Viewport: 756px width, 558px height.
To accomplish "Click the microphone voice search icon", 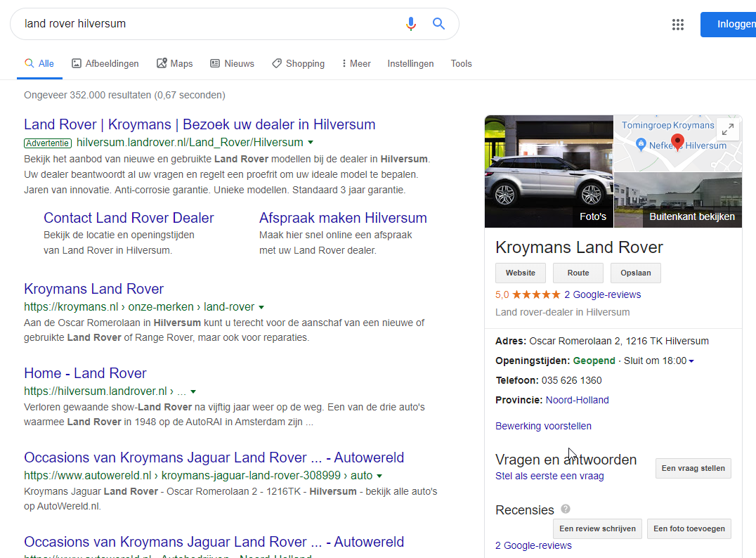I will point(411,24).
